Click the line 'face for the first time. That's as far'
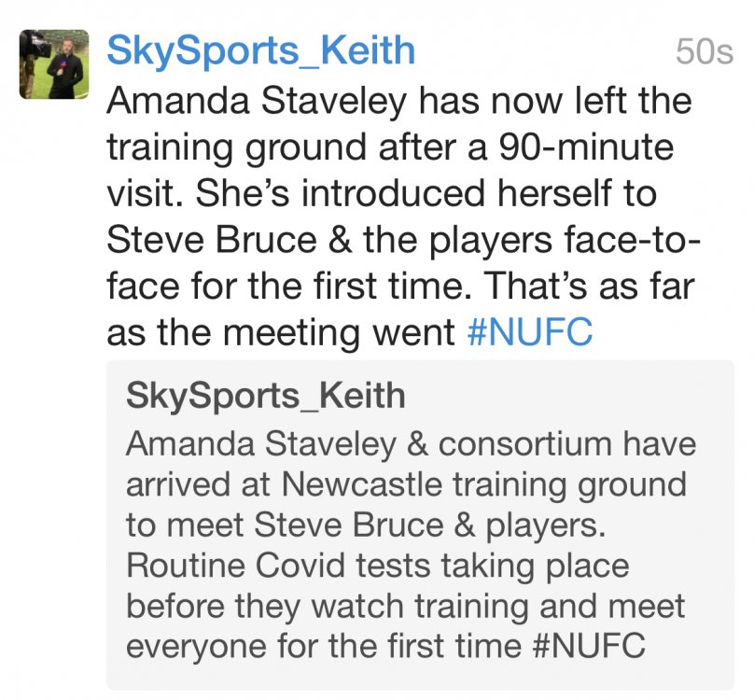 (400, 286)
